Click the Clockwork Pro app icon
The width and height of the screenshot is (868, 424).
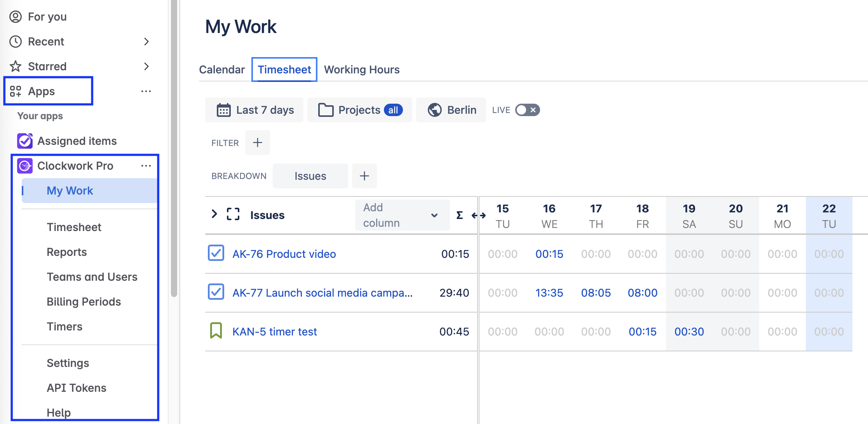(x=25, y=166)
